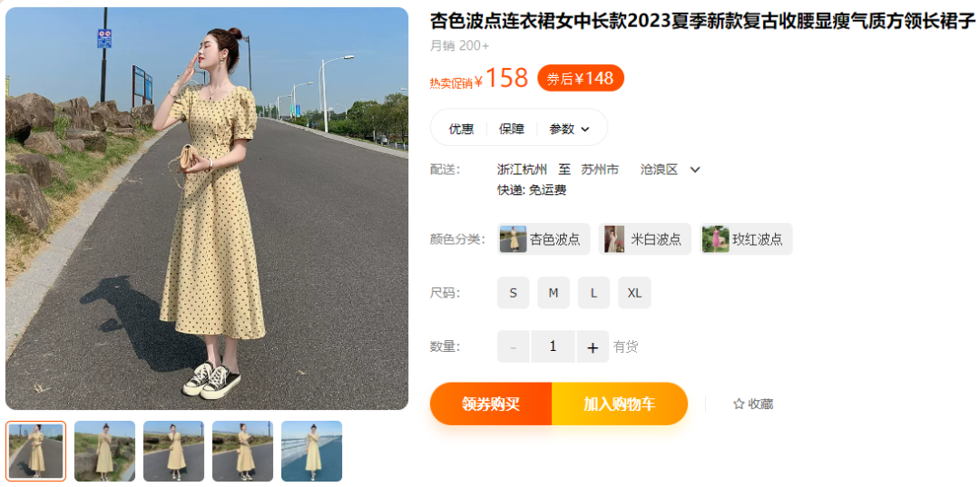Click the 收藏 star icon

click(739, 404)
